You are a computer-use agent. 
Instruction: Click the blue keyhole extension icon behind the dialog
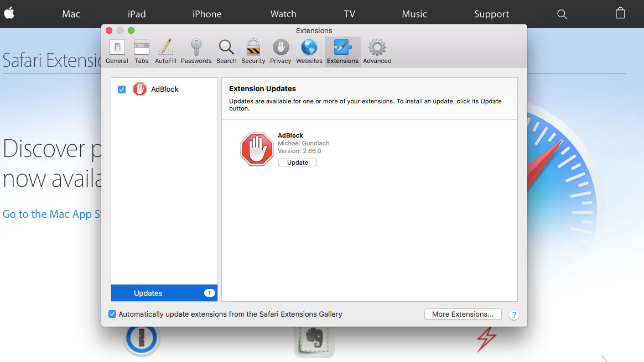(x=141, y=339)
